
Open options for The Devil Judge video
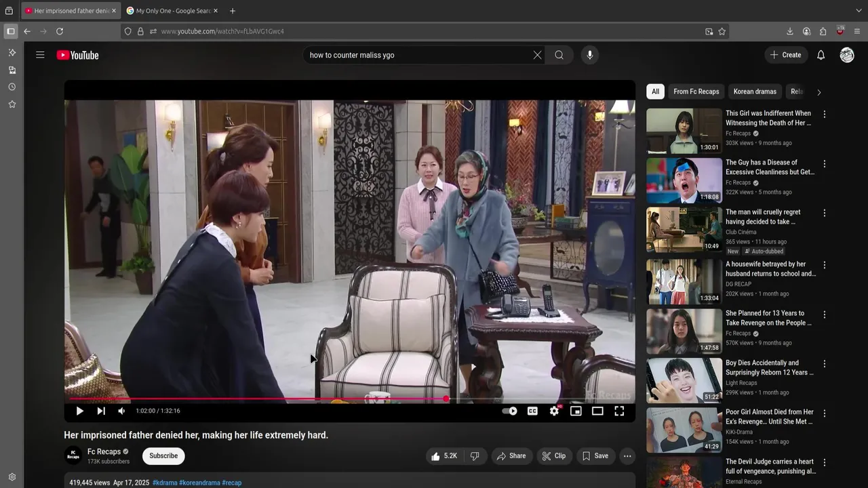(x=825, y=462)
